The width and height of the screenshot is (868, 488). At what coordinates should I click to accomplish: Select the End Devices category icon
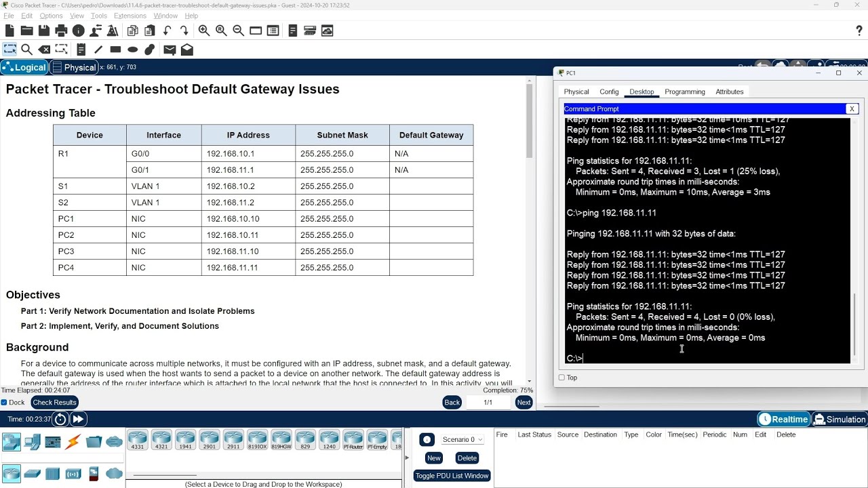(33, 443)
